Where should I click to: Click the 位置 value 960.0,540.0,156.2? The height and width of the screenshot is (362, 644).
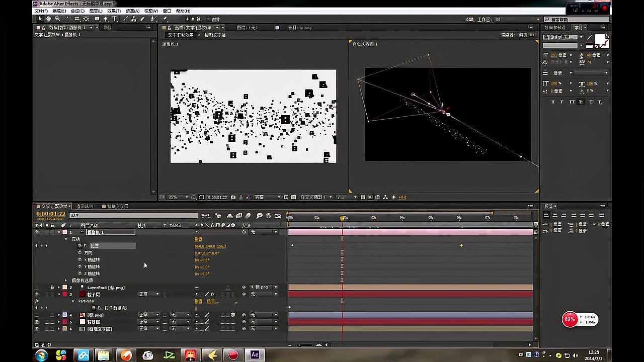(210, 246)
